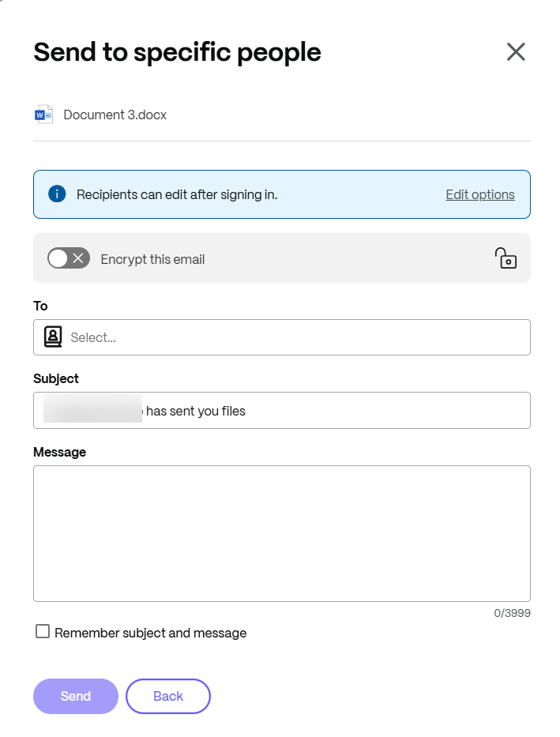Click the 'Remember subject and message' label
The width and height of the screenshot is (560, 737).
151,633
